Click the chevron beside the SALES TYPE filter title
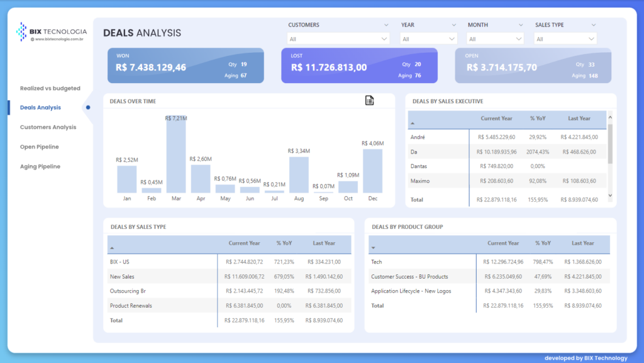Image resolution: width=644 pixels, height=363 pixels. click(593, 25)
